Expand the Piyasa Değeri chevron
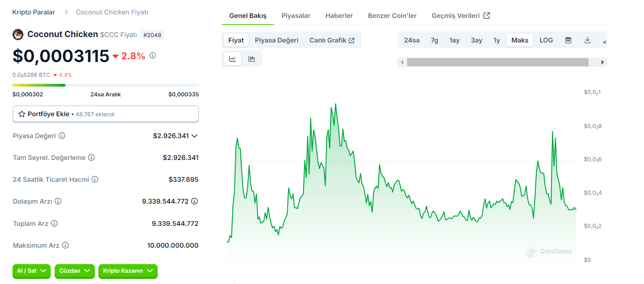This screenshot has height=284, width=644. point(194,136)
